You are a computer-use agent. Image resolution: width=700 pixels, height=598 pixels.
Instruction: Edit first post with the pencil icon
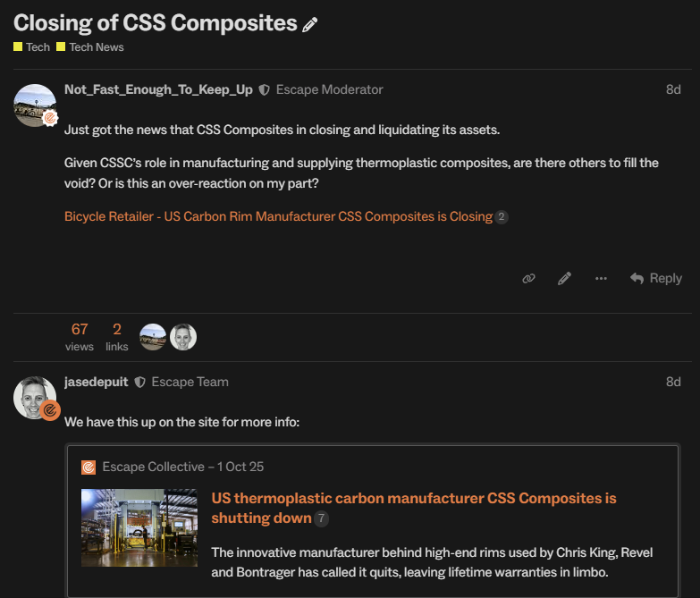click(x=564, y=279)
